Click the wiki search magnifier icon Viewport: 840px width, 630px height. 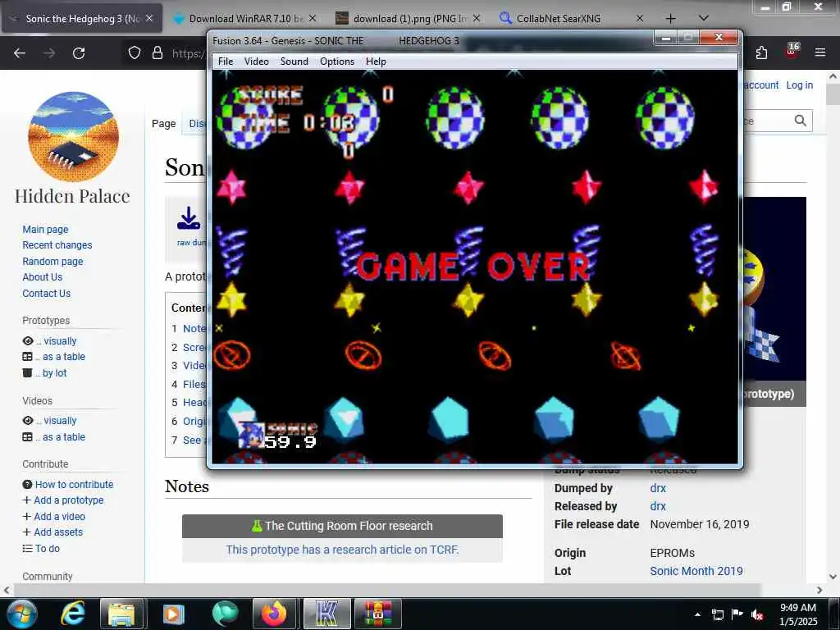pyautogui.click(x=801, y=121)
